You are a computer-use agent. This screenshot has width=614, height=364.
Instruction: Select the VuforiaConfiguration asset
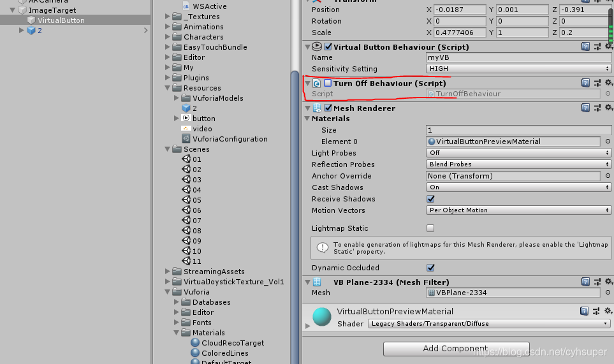(x=225, y=138)
